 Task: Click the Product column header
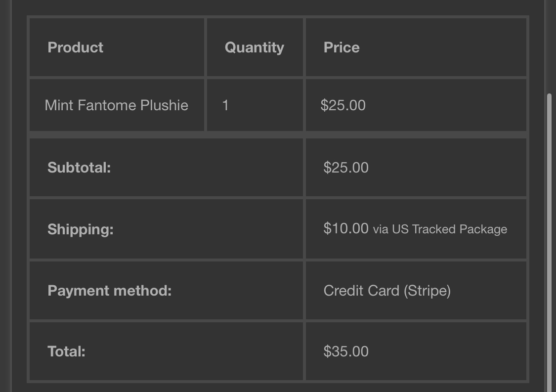point(75,47)
